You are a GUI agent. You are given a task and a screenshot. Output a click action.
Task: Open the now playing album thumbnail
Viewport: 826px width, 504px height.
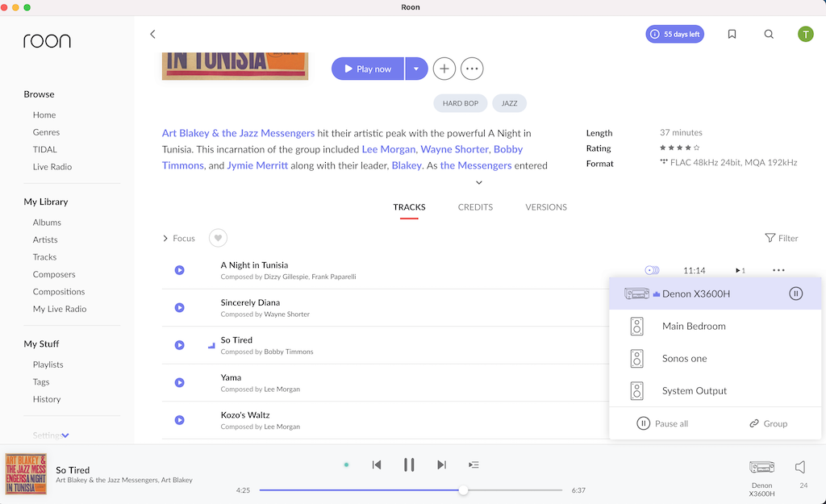tap(26, 474)
